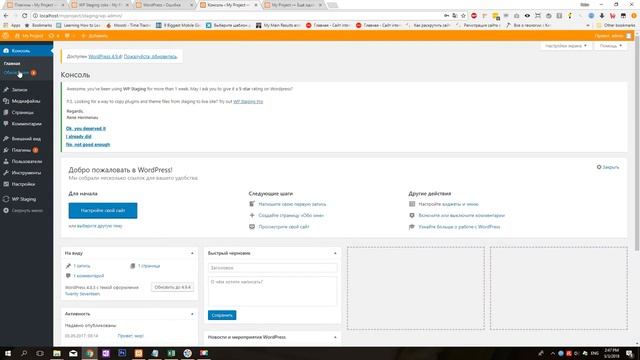Open the Комментарии (Comments) menu
This screenshot has width=640, height=360.
(x=26, y=124)
